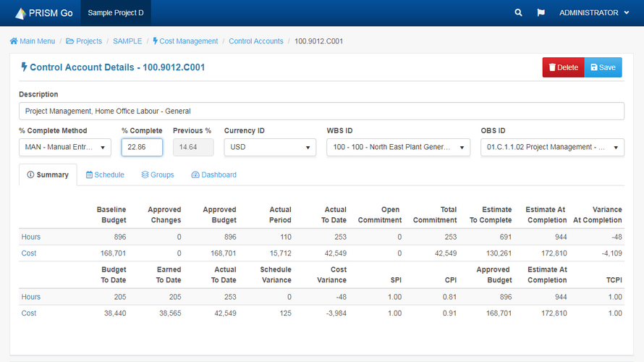Open the Currency ID dropdown
This screenshot has height=362, width=644.
click(270, 147)
